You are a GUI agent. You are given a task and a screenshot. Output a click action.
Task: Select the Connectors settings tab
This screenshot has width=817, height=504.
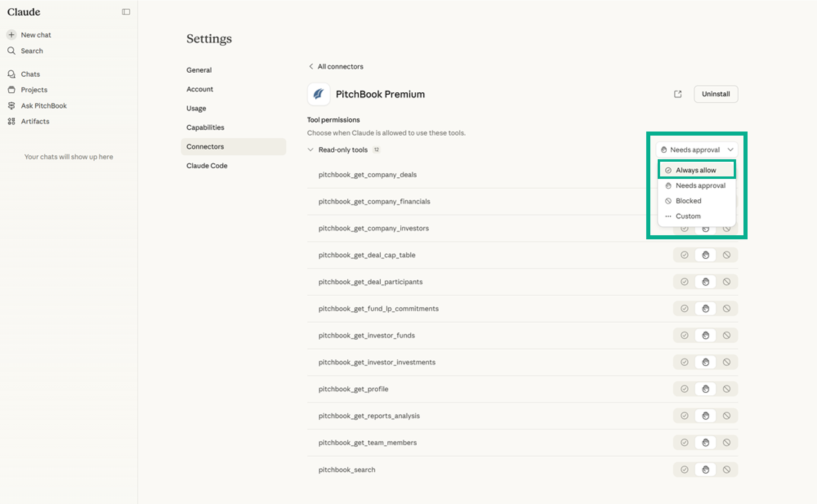233,147
